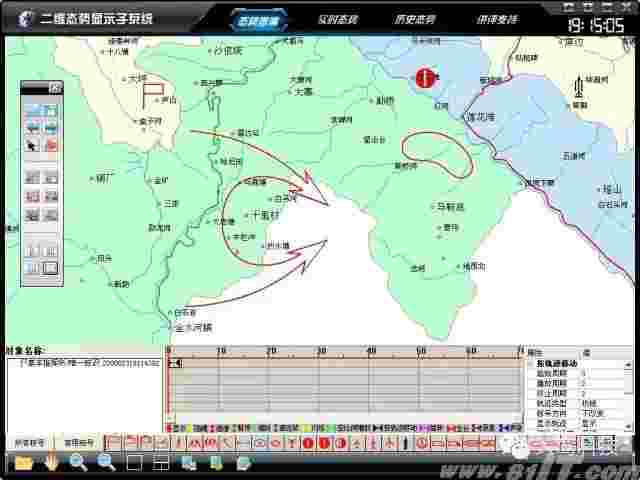
Task: Click the left magnifier zoom icon
Action: tap(78, 461)
